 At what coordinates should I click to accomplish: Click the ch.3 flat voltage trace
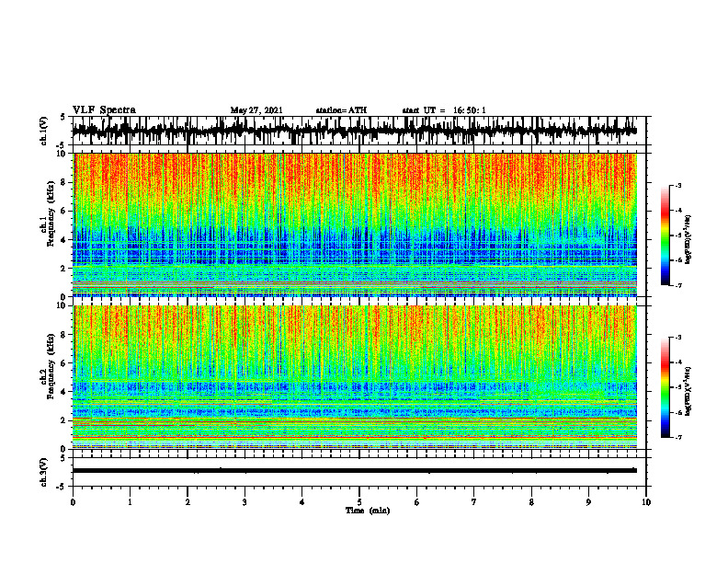[354, 470]
